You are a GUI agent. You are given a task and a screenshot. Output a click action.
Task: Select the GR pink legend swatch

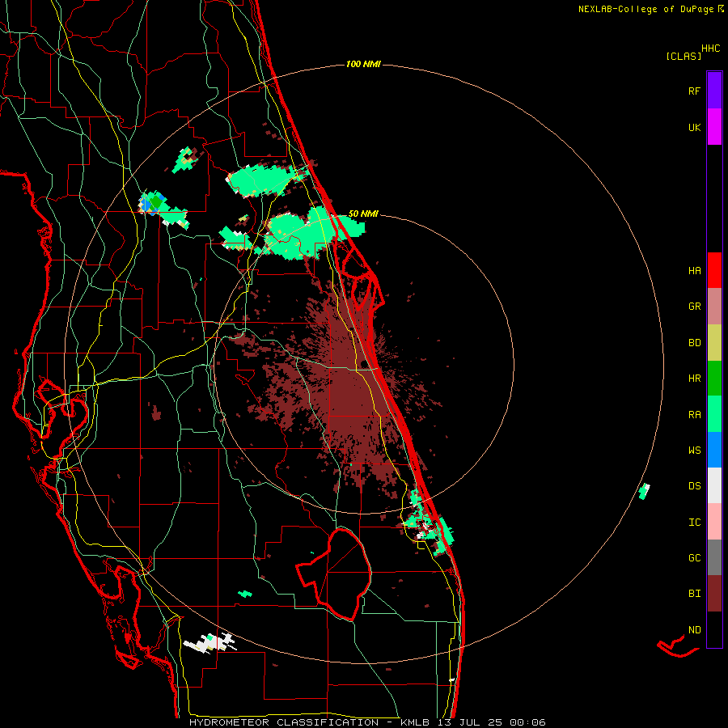pyautogui.click(x=714, y=307)
